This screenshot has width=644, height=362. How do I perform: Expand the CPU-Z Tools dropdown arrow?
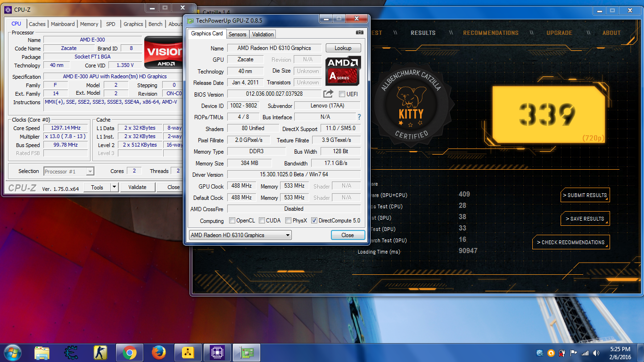tap(114, 187)
